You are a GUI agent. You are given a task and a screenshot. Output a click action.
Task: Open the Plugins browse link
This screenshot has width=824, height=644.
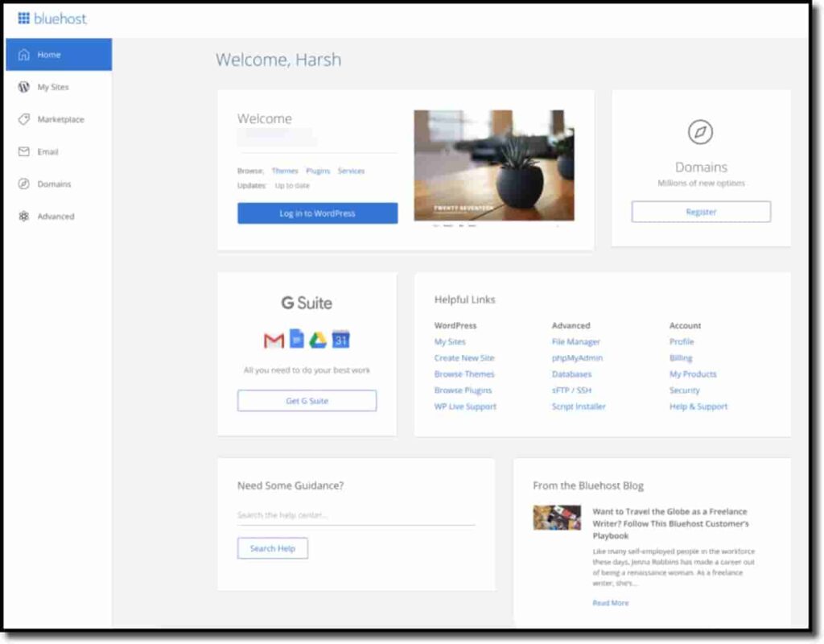(318, 171)
